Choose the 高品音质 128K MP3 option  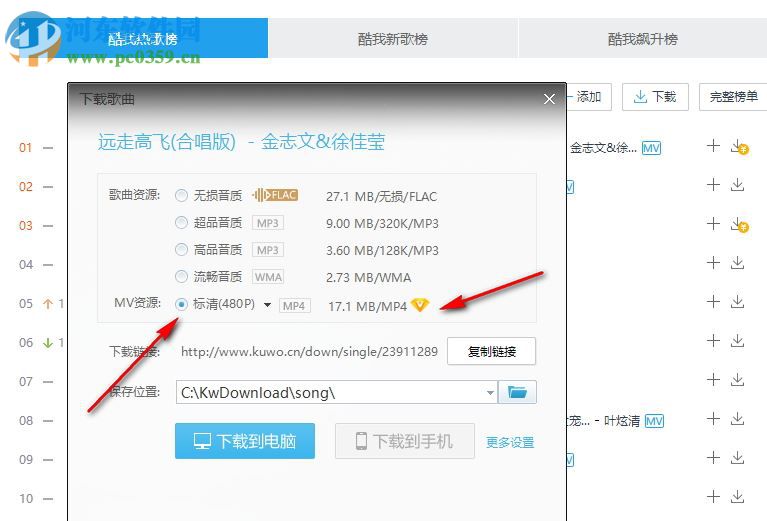[181, 250]
